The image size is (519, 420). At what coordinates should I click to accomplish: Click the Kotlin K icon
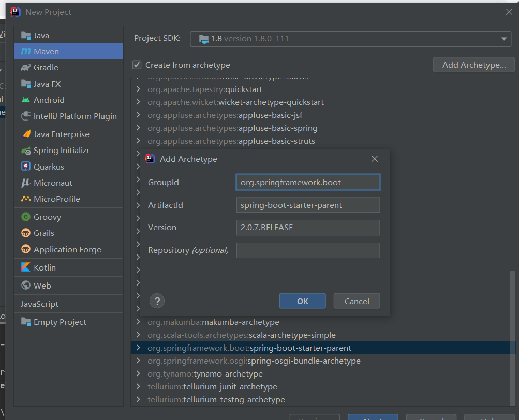tap(26, 267)
